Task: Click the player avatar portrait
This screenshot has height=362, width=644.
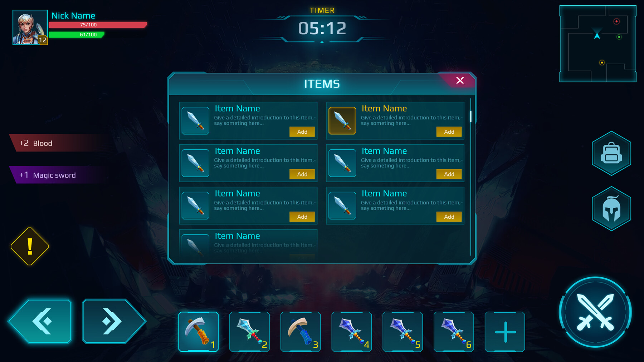Action: 30,27
